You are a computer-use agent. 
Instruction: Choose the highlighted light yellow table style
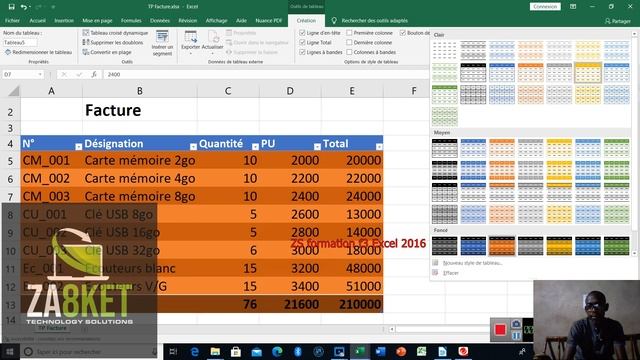tap(588, 73)
